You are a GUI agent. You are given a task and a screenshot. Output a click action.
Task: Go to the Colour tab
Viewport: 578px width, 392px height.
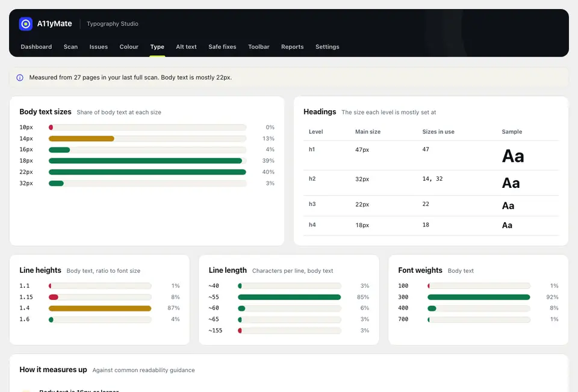(x=129, y=47)
